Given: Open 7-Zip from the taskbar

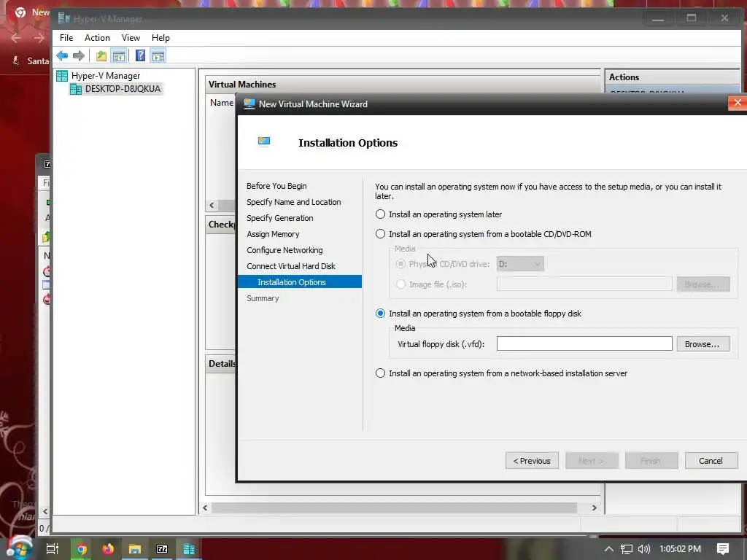Looking at the screenshot, I should tap(162, 549).
